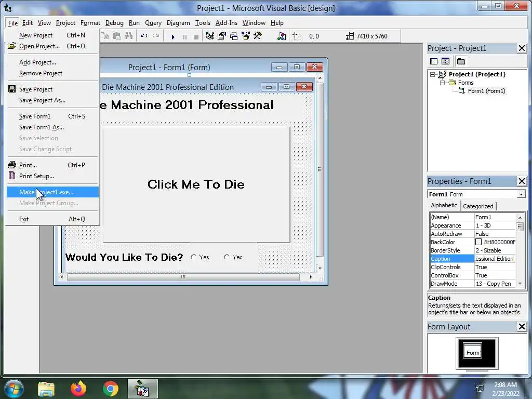
Task: Choose Print Setup... menu entry
Action: coord(52,176)
